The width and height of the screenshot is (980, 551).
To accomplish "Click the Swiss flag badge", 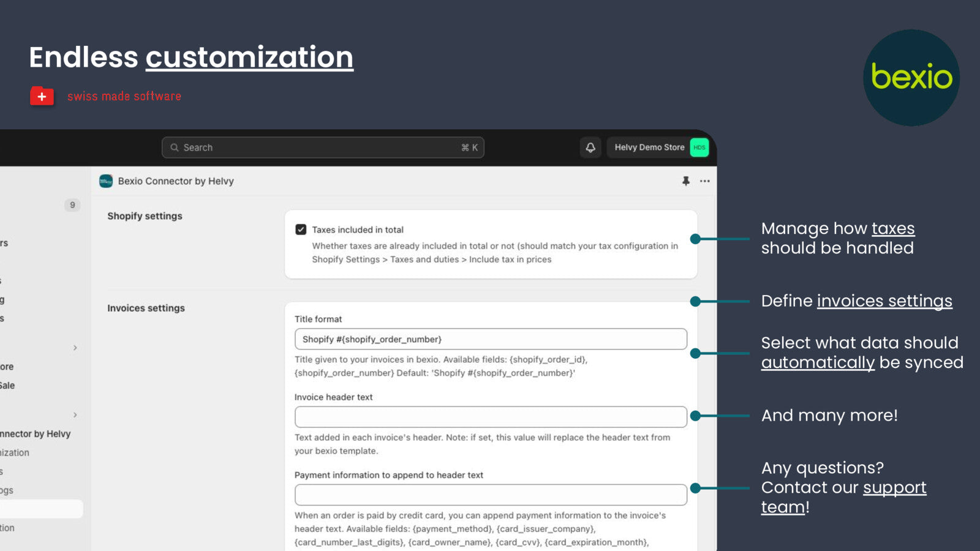I will click(x=42, y=96).
